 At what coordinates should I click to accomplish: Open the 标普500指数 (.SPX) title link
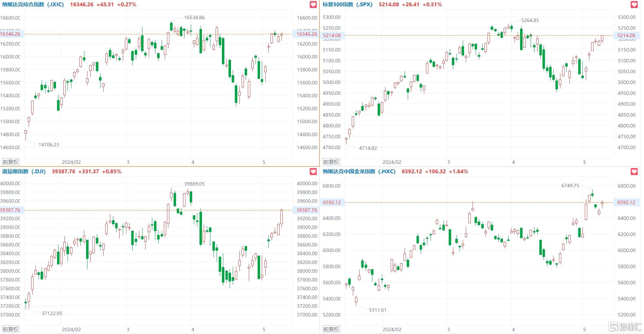pyautogui.click(x=348, y=5)
